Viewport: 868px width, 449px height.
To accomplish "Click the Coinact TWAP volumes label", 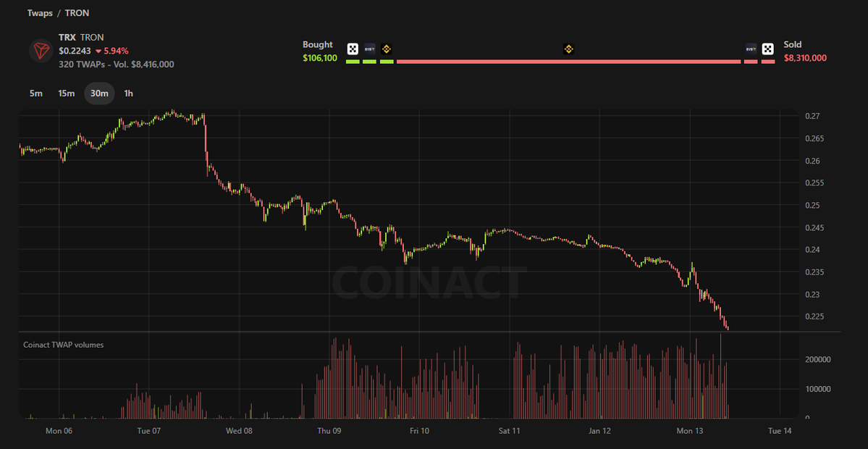I will tap(64, 345).
